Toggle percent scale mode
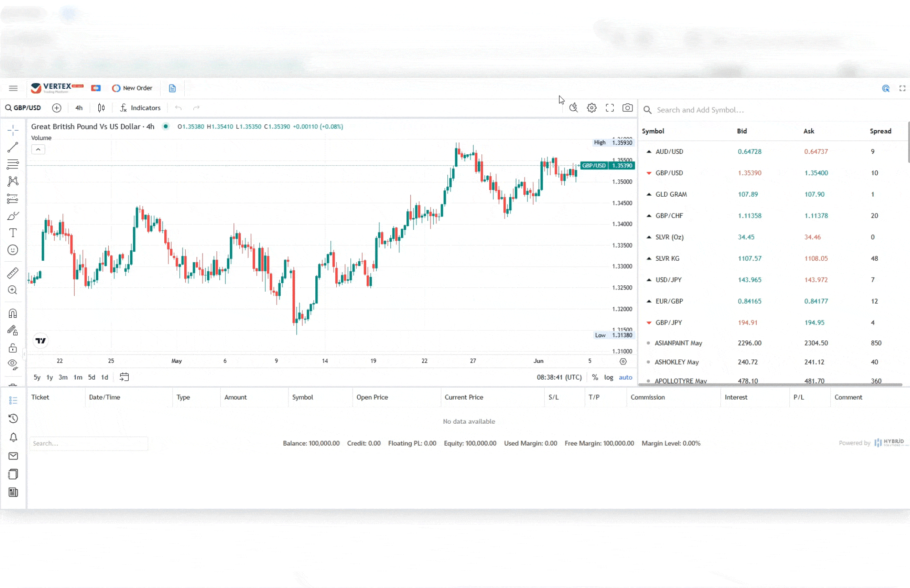Screen dimensions: 910x588 [595, 377]
